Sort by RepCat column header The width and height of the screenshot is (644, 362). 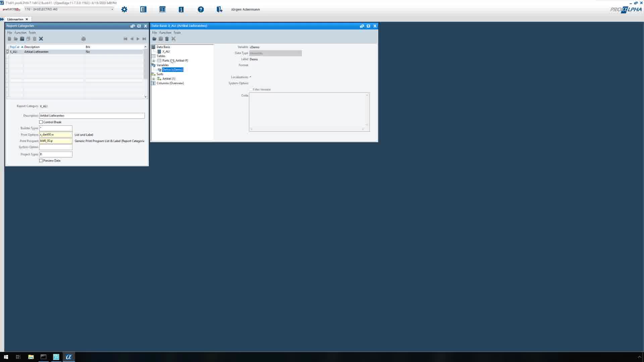pyautogui.click(x=15, y=47)
